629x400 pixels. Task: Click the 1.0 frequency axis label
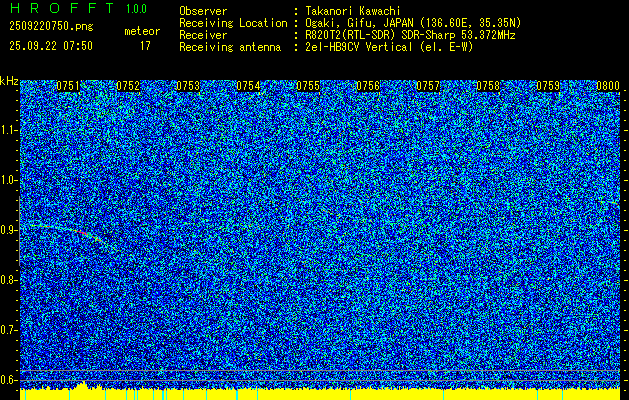point(8,180)
